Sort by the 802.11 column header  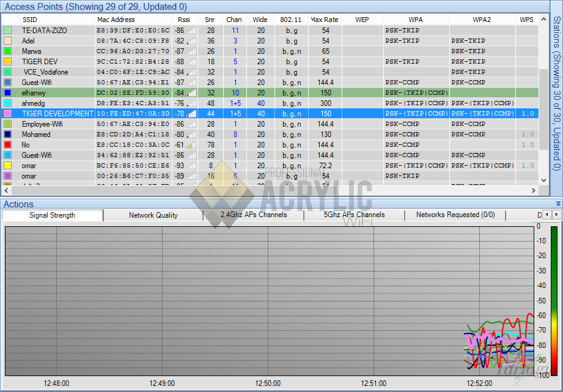(291, 20)
